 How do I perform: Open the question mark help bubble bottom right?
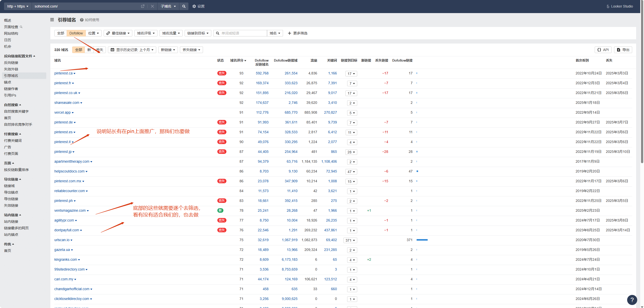point(632,300)
